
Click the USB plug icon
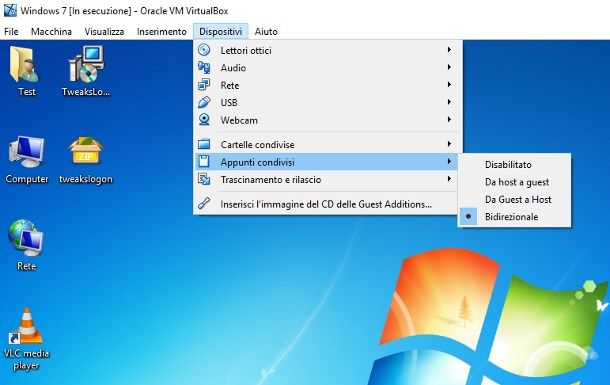click(x=204, y=102)
